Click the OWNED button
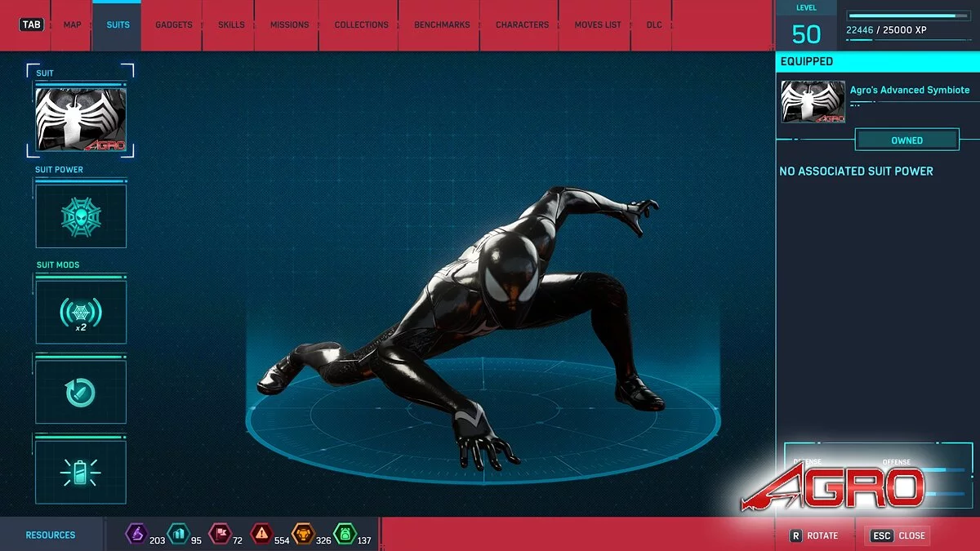This screenshot has width=980, height=551. [906, 140]
